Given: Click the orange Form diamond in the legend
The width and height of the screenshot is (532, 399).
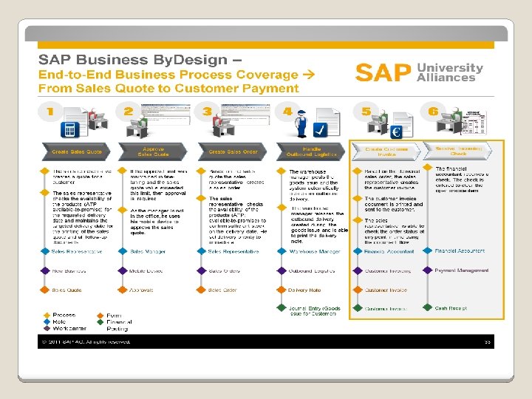Looking at the screenshot, I should coord(100,316).
